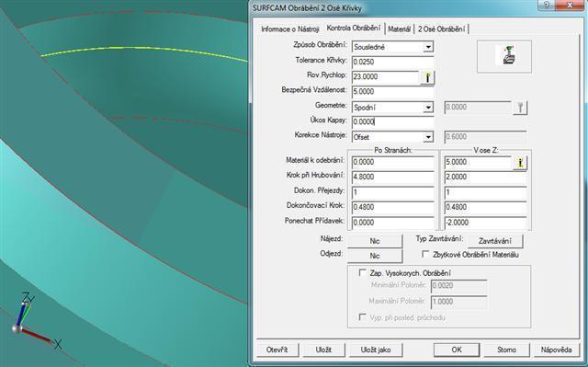The height and width of the screenshot is (367, 588).
Task: Toggle Zap. Vysokorych. Obrábění checkbox
Action: pyautogui.click(x=362, y=272)
